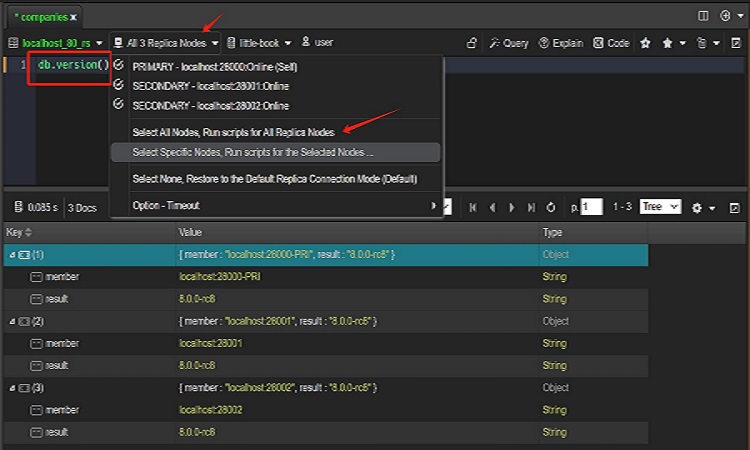Choose Select All Nodes menu option
Viewport: 750px width, 450px height.
[233, 132]
